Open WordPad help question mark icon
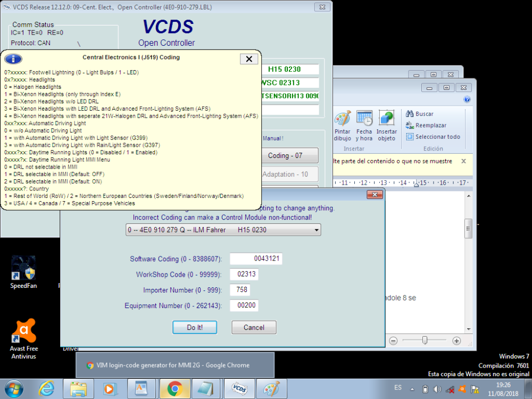The image size is (532, 399). click(x=467, y=99)
